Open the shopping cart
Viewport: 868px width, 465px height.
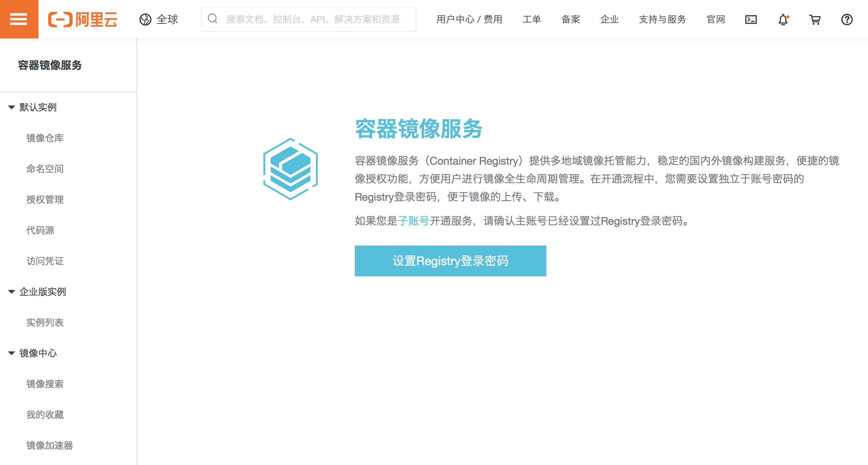pyautogui.click(x=815, y=19)
